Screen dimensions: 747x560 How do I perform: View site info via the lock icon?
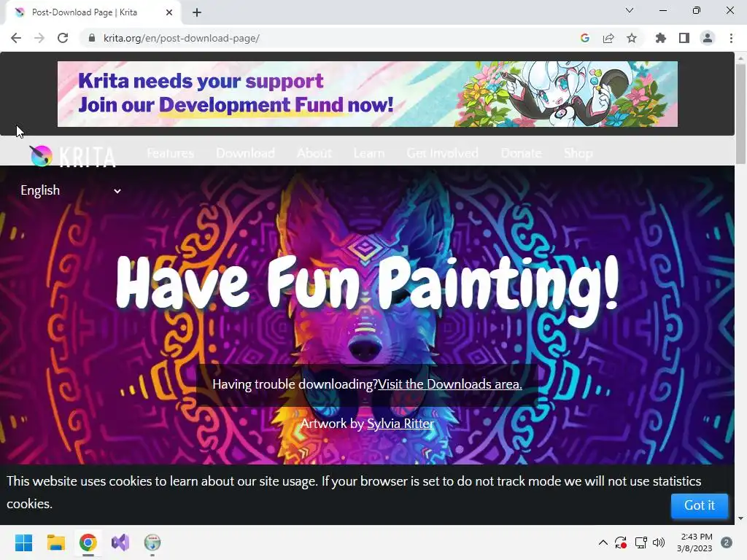[92, 38]
